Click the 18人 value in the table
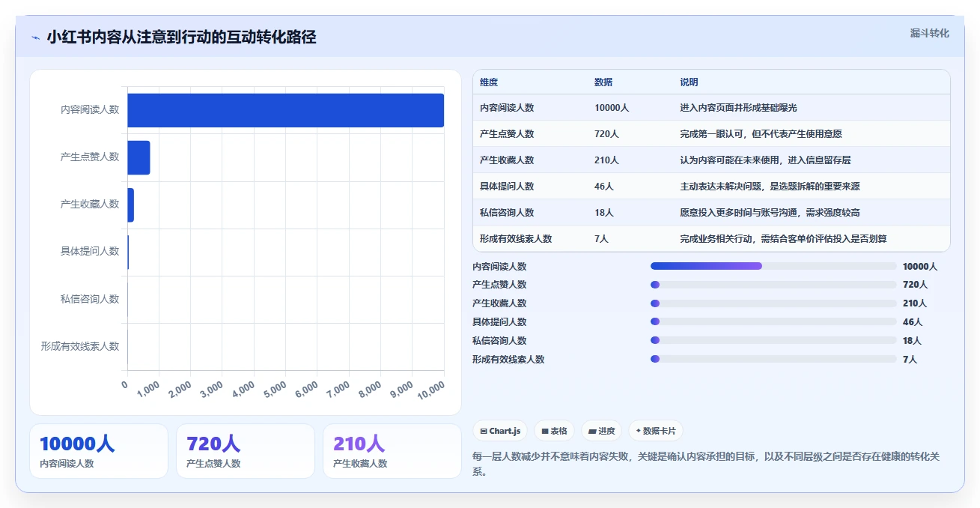Screen dimensions: 980x508 point(604,213)
